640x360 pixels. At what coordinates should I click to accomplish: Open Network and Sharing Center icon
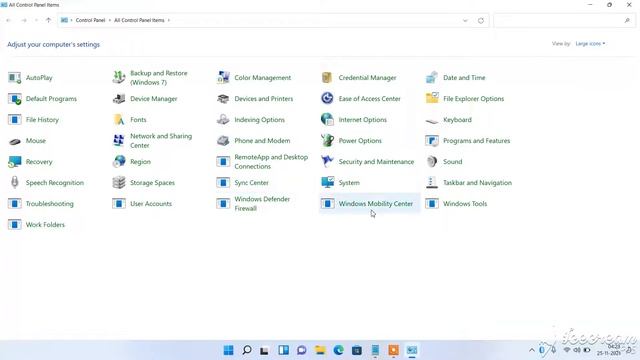(119, 140)
